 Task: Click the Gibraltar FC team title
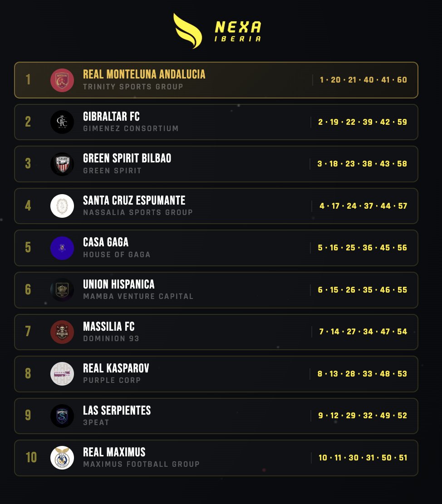pyautogui.click(x=111, y=116)
